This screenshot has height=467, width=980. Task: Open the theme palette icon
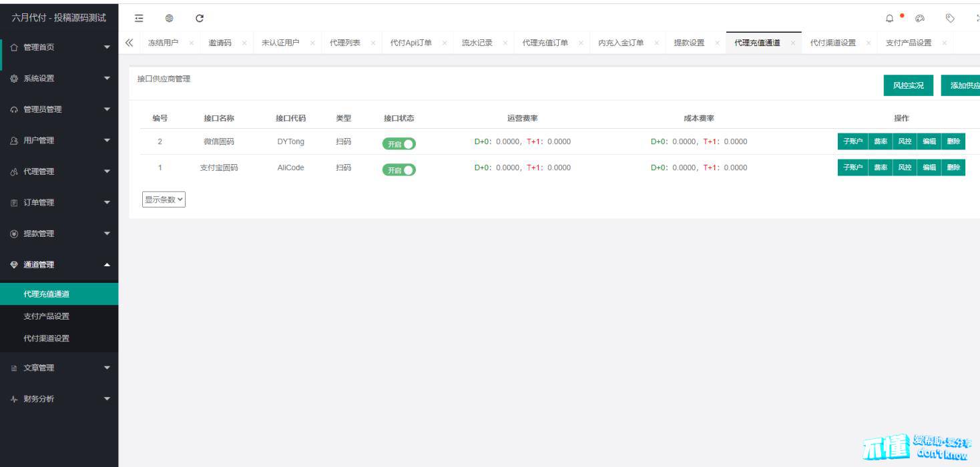[920, 19]
